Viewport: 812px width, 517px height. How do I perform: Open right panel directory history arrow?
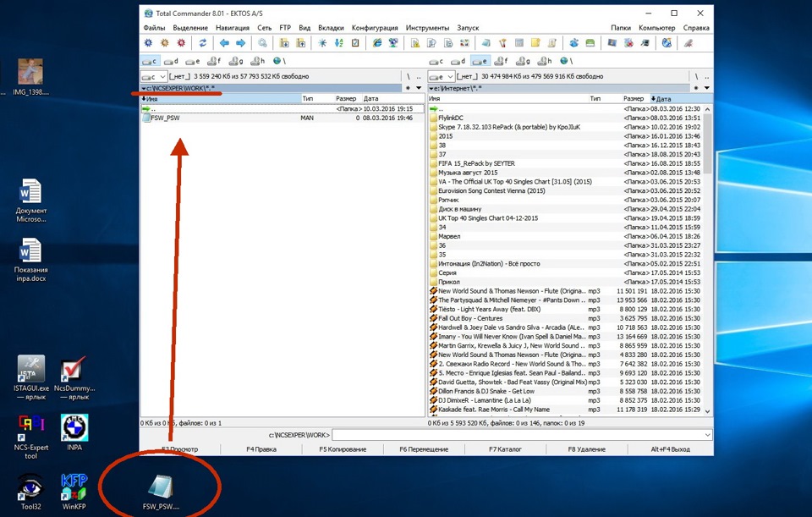(706, 88)
